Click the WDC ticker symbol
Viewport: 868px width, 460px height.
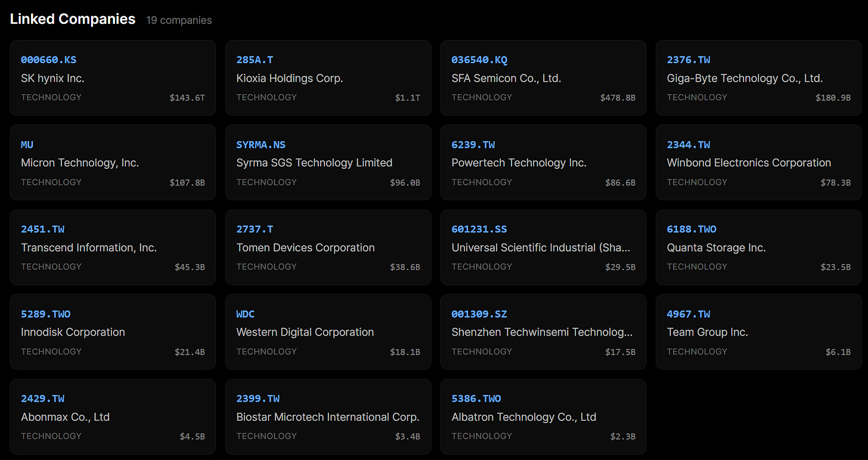pos(246,314)
